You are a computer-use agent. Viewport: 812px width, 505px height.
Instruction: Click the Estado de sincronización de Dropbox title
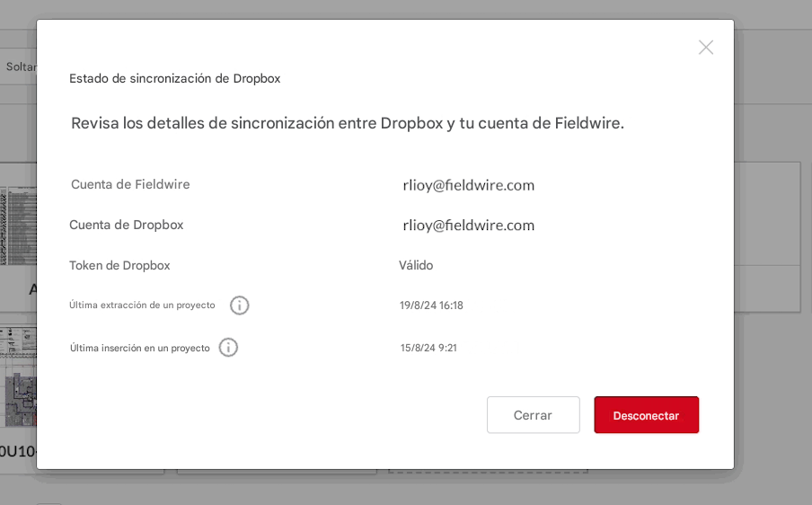[x=174, y=79]
